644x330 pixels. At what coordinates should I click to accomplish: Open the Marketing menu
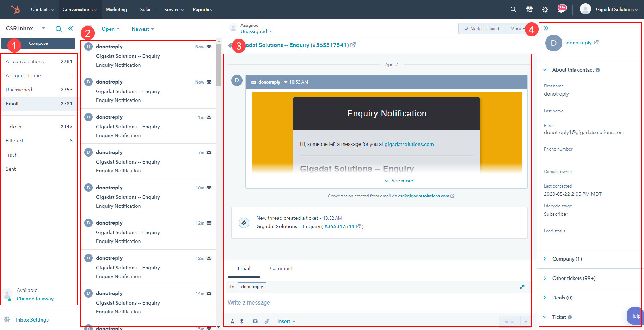pos(118,10)
